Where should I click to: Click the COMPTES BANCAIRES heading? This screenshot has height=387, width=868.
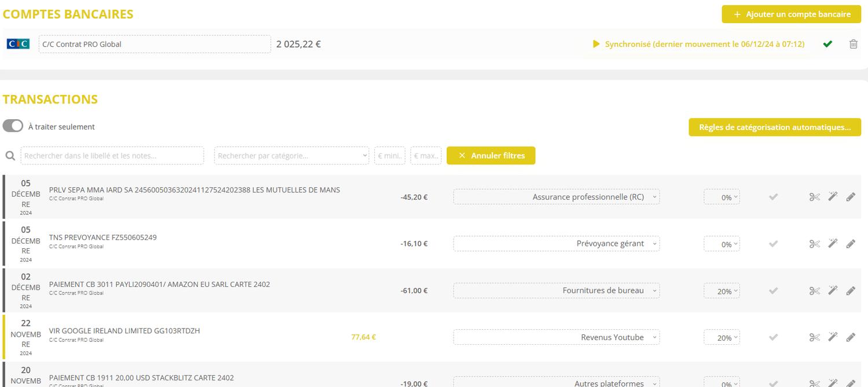68,14
